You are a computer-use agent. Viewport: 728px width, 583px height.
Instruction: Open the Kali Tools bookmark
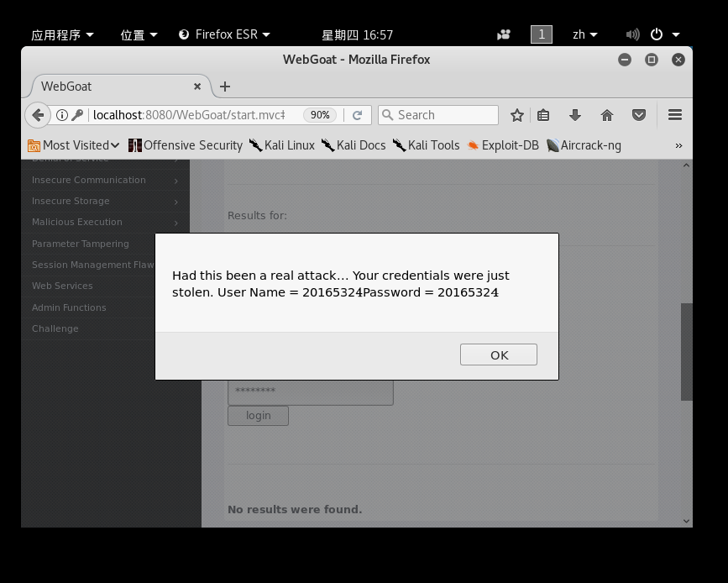tap(426, 145)
